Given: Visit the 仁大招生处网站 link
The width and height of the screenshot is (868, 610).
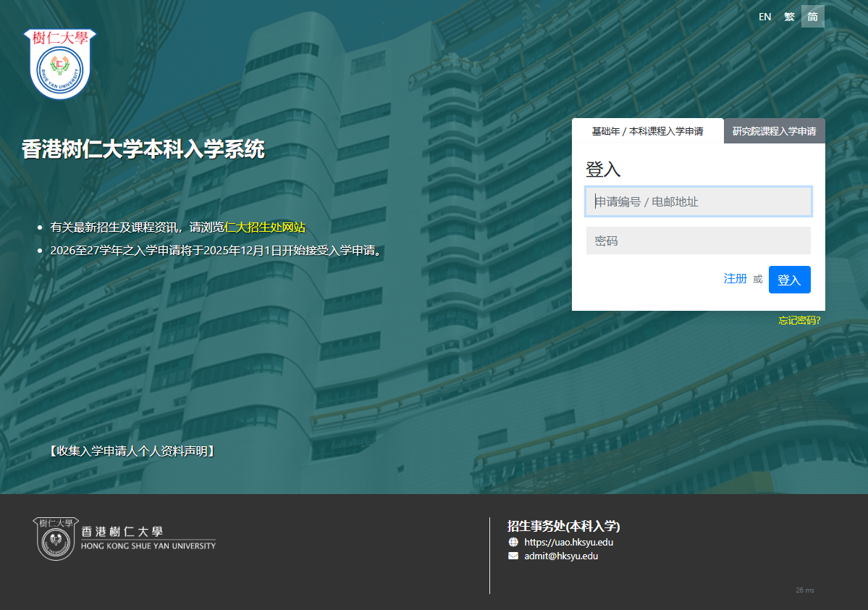Looking at the screenshot, I should (265, 227).
